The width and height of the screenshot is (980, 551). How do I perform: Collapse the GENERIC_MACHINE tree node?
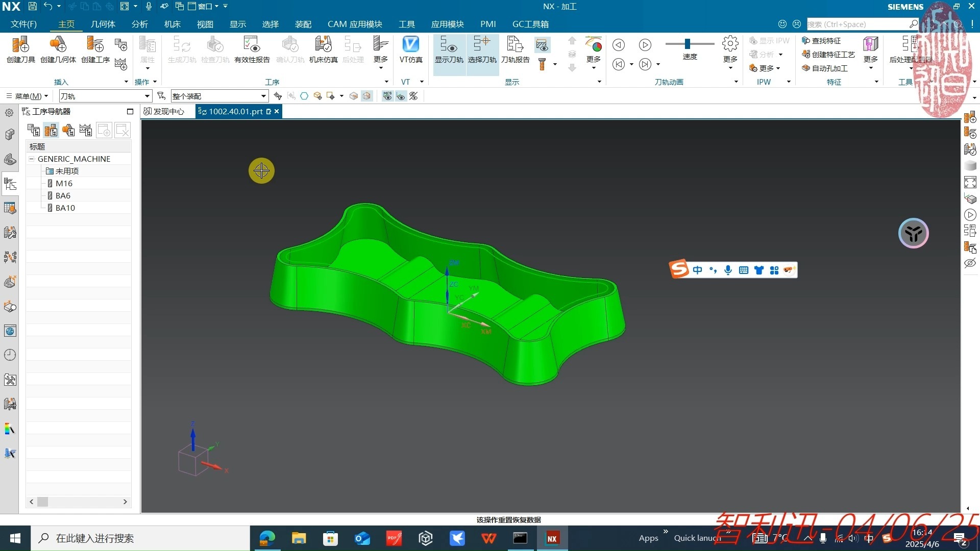[32, 159]
